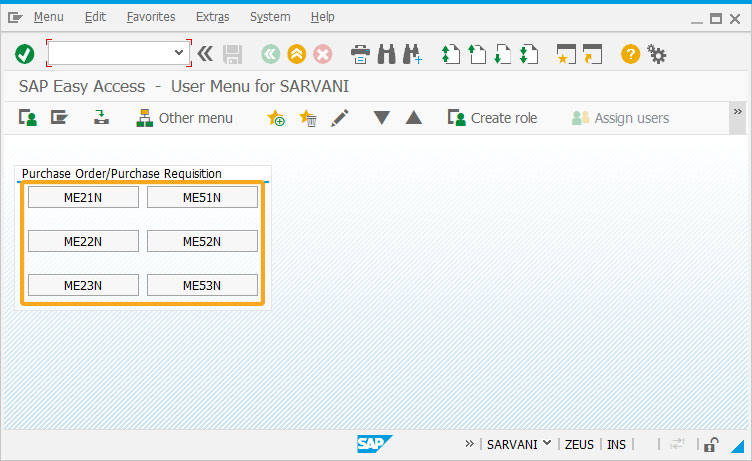Image resolution: width=752 pixels, height=461 pixels.
Task: Go to Next Page icon
Action: [x=503, y=54]
